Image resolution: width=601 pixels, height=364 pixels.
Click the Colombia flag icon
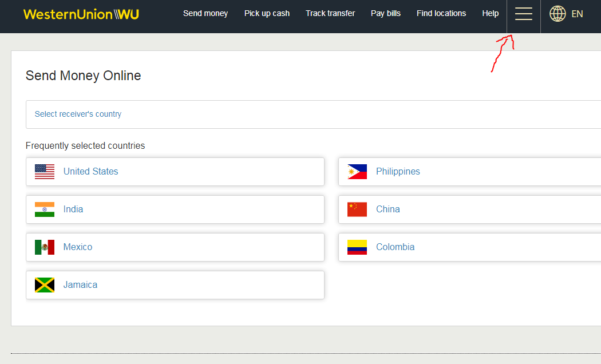pos(357,247)
